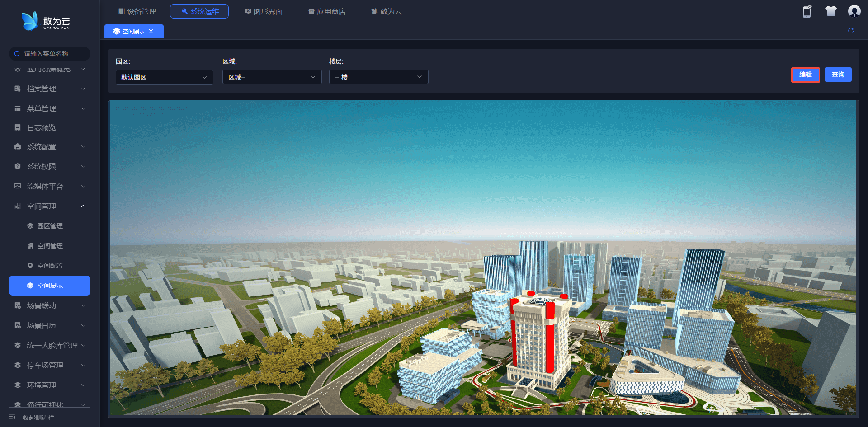This screenshot has height=427, width=868.
Task: Click the 系统权限 shield icon
Action: pos(18,166)
